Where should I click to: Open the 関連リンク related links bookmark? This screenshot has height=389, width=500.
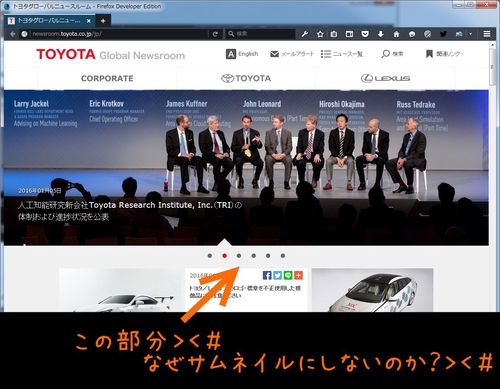tap(443, 54)
